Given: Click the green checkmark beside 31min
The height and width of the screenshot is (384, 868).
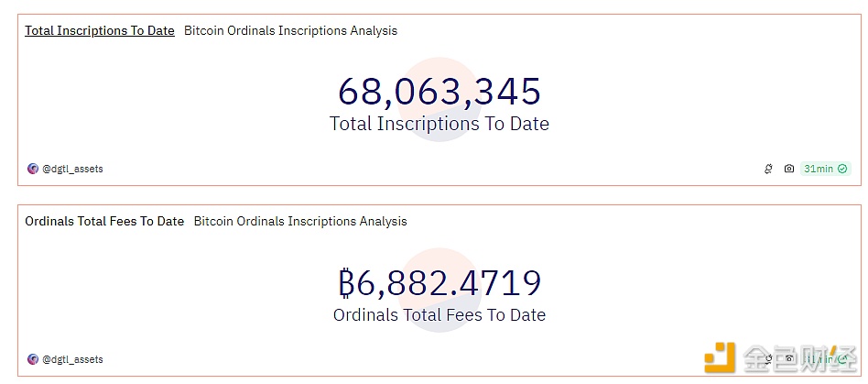Looking at the screenshot, I should click(842, 169).
